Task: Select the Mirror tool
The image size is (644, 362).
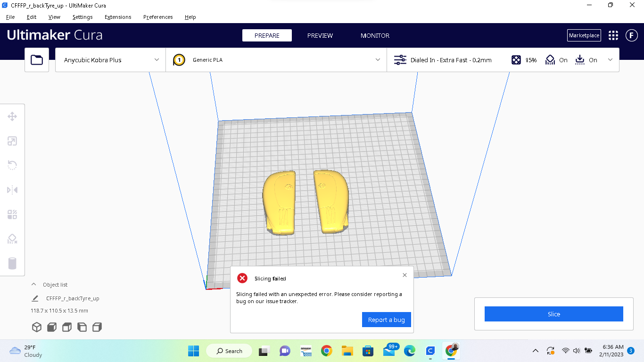Action: 12,190
